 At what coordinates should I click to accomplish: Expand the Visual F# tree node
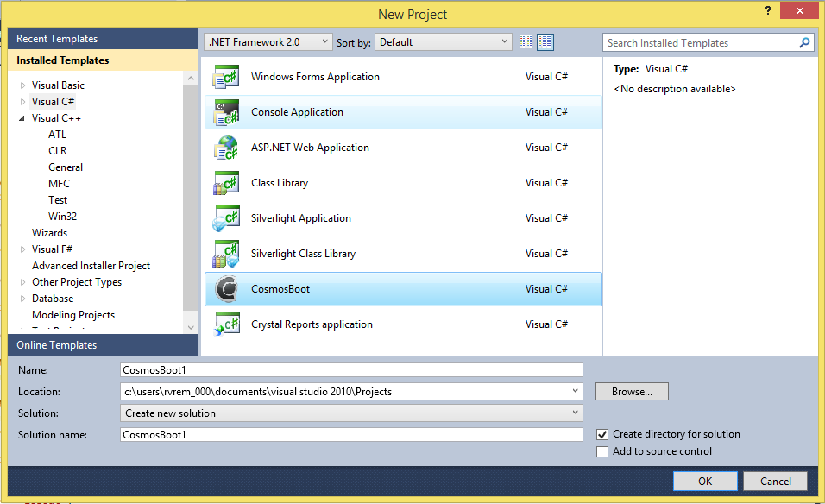click(x=22, y=249)
